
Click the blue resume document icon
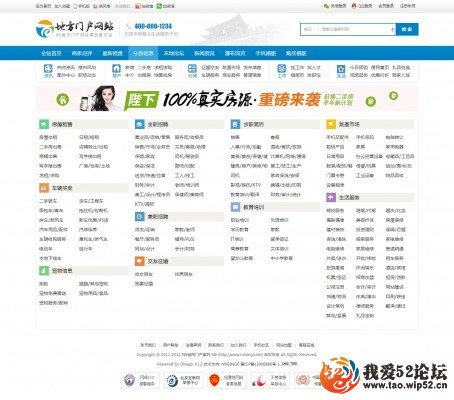[x=235, y=124]
